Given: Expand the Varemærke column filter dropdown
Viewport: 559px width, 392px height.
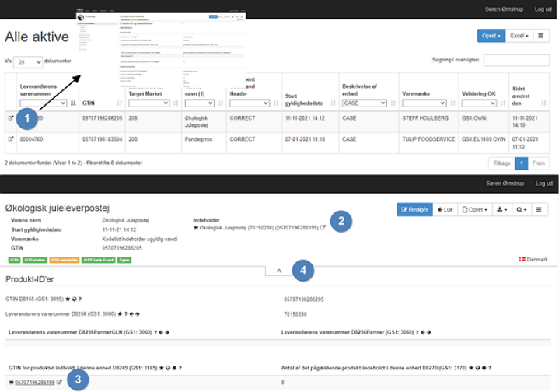Looking at the screenshot, I should 423,103.
